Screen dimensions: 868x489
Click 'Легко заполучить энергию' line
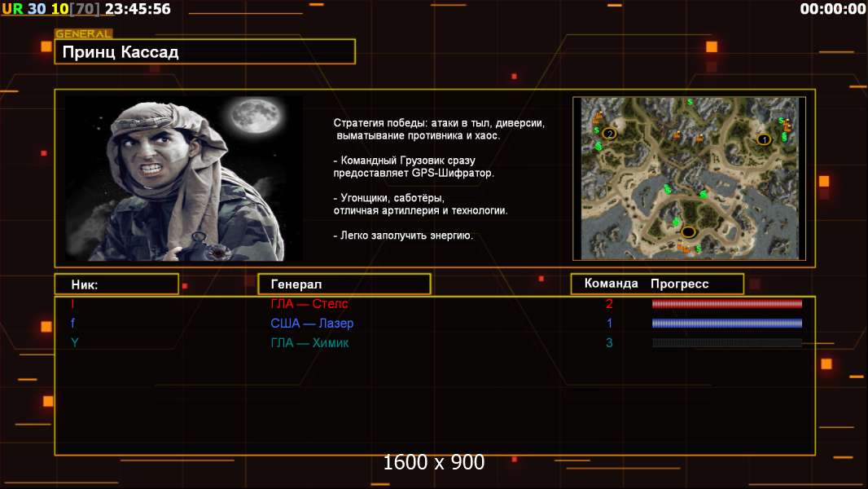coord(404,236)
